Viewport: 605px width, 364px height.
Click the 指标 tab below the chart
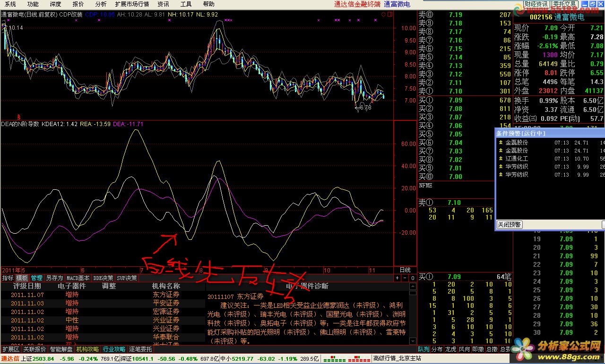coord(8,278)
